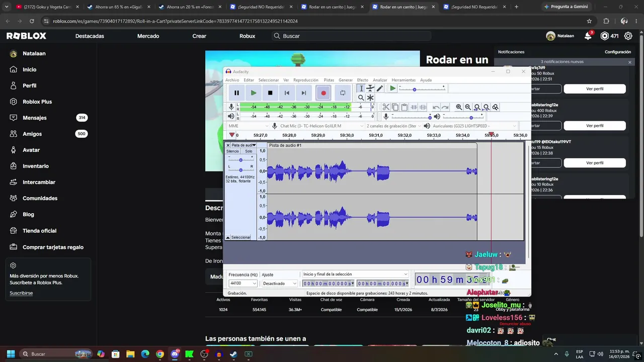Select the Selection (I-beam) tool
The height and width of the screenshot is (362, 644).
[x=361, y=88]
